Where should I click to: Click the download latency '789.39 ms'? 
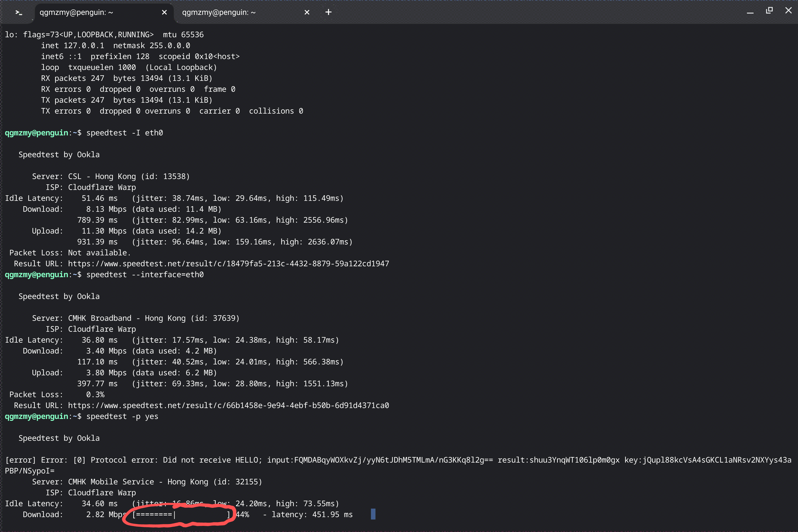97,220
